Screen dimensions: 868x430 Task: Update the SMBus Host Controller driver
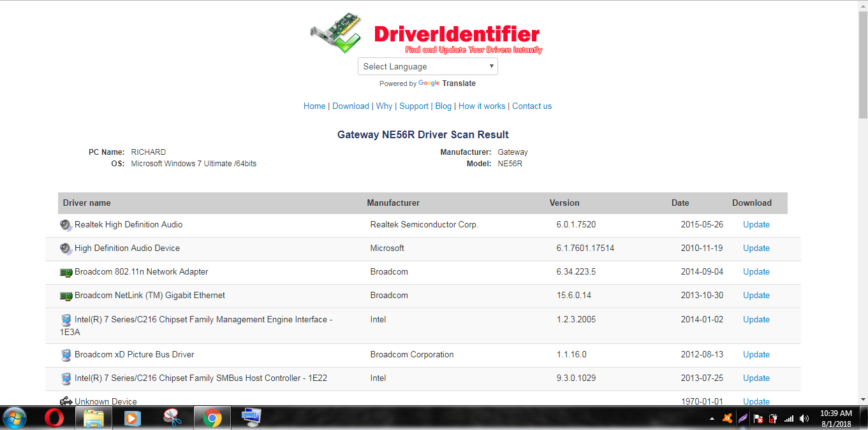756,378
